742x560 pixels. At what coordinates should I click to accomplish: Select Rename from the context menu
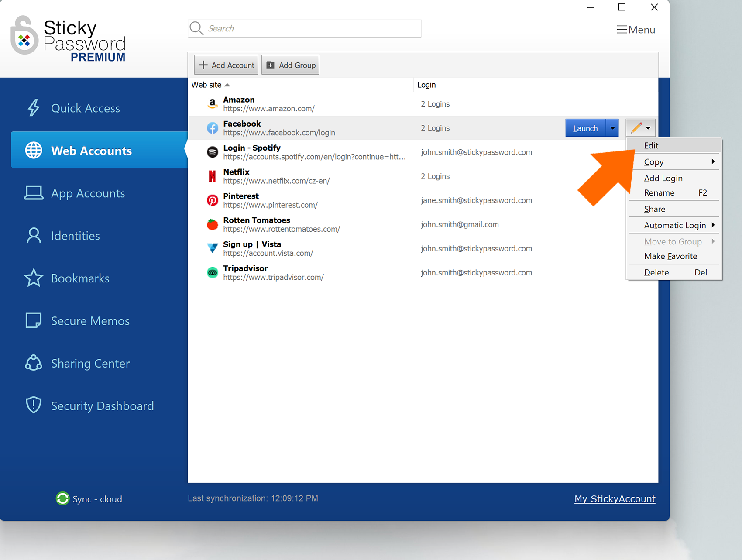674,192
